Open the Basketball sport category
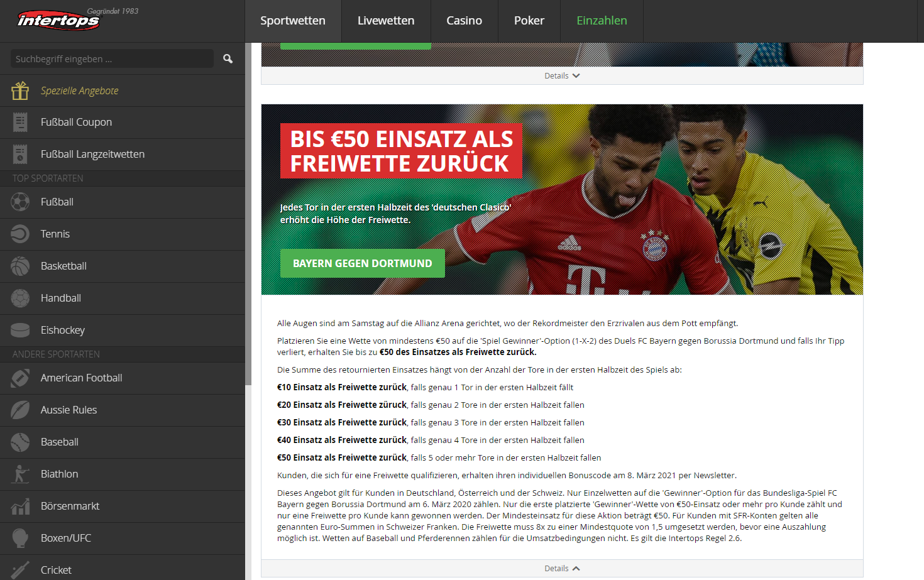Viewport: 924px width, 580px height. tap(122, 266)
